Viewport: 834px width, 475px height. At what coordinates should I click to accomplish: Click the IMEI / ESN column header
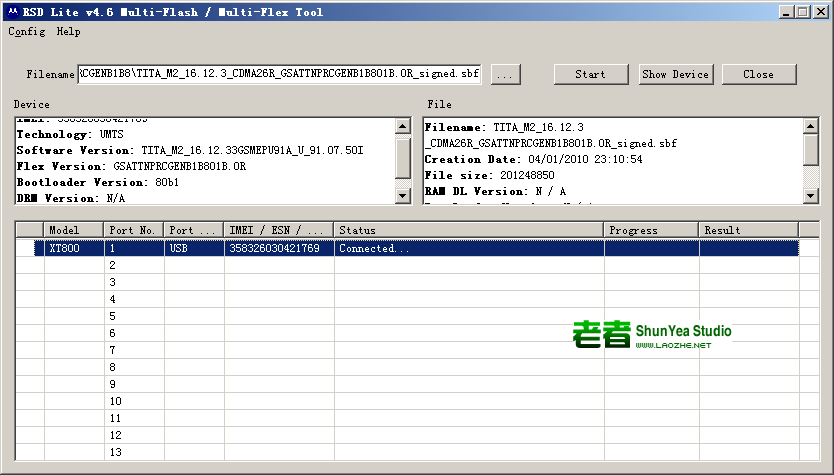[x=279, y=230]
